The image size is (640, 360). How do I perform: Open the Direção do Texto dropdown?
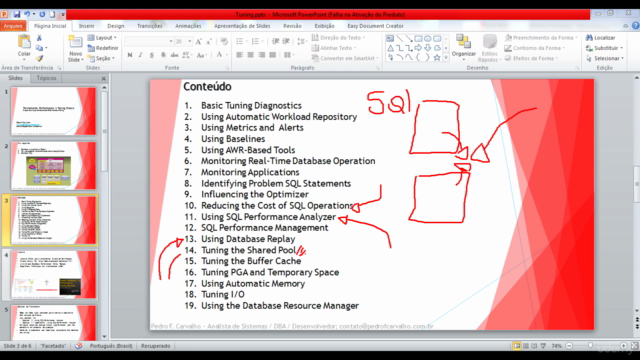point(338,38)
